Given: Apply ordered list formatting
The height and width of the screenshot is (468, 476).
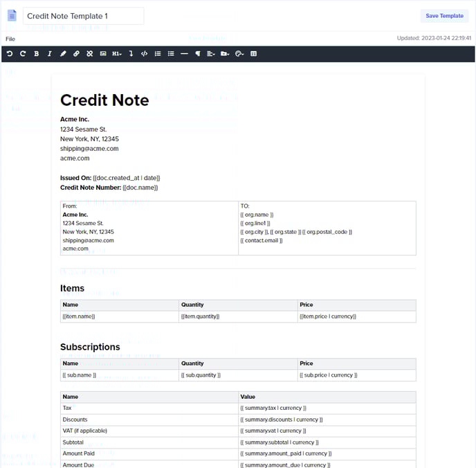Looking at the screenshot, I should (x=158, y=54).
